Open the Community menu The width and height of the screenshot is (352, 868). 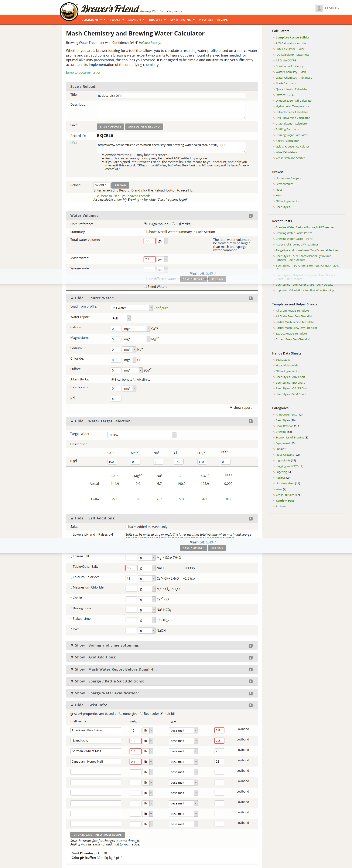(93, 20)
